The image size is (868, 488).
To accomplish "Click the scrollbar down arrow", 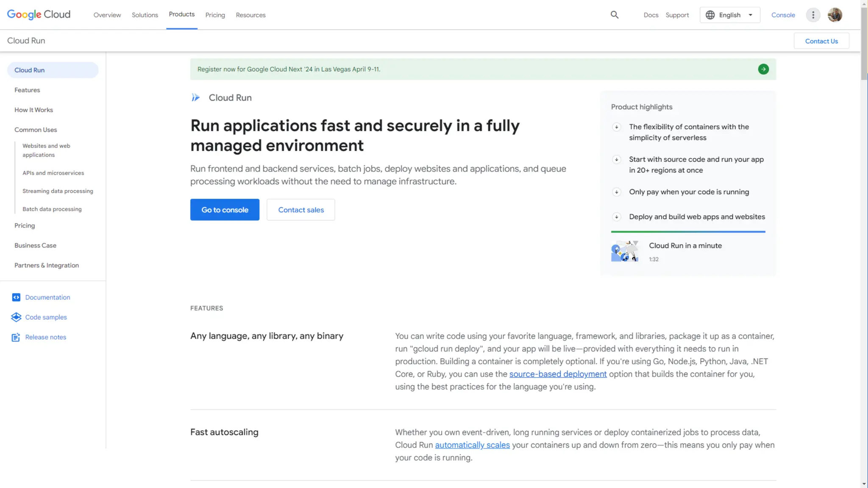I will click(x=864, y=484).
